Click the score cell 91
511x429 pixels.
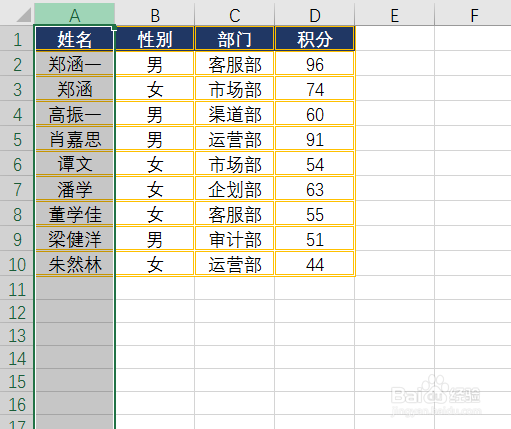[315, 139]
